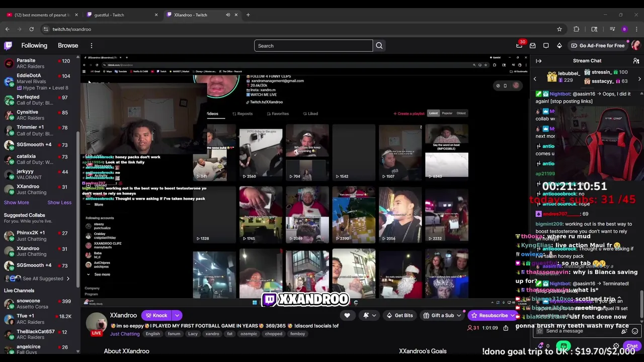The width and height of the screenshot is (644, 362).
Task: Collapse the Stream Chat panel with the arrow icon
Action: point(539,61)
